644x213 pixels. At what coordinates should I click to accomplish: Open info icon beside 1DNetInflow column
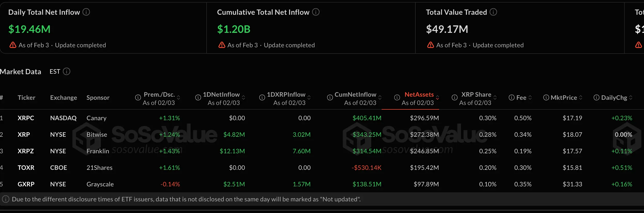(x=198, y=98)
